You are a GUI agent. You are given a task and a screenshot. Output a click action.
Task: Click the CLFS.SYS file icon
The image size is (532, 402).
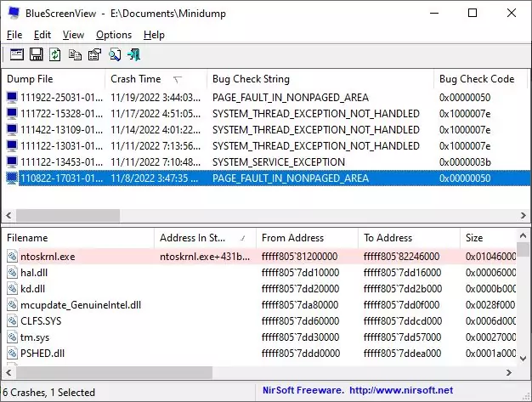(12, 321)
